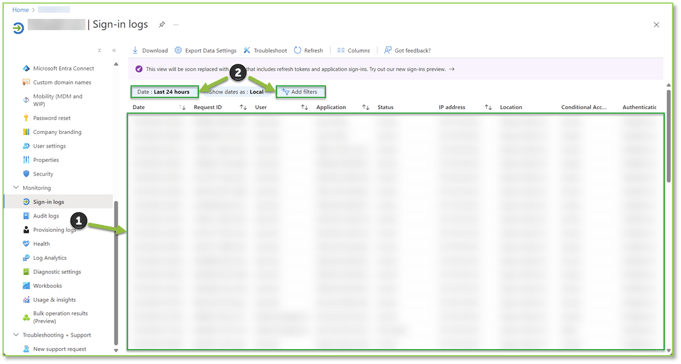
Task: Pin the Sign-in logs blade
Action: click(x=162, y=25)
